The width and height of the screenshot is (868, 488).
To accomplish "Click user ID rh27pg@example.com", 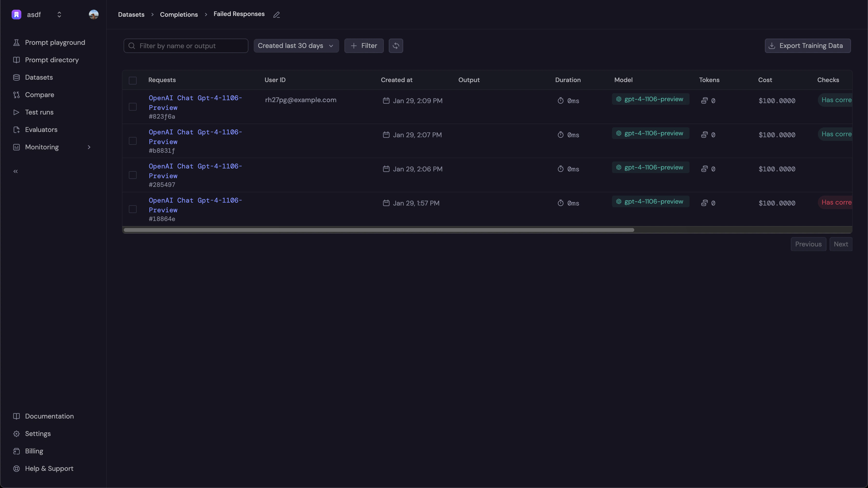I will (x=301, y=100).
